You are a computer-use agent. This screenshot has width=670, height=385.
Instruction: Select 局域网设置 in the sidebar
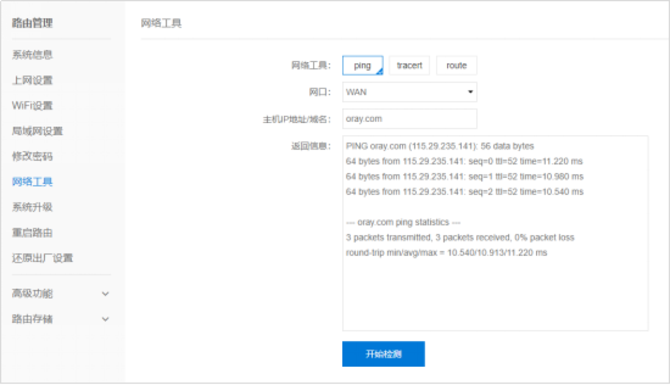(x=37, y=131)
